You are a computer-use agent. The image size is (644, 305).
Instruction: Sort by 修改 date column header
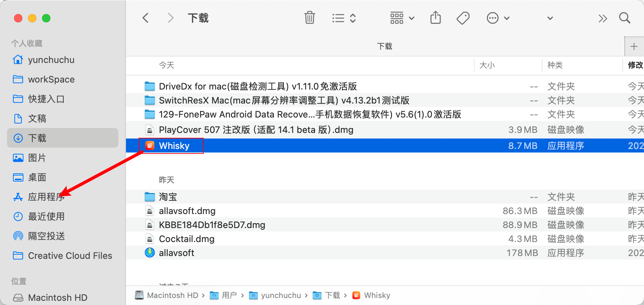click(x=635, y=65)
